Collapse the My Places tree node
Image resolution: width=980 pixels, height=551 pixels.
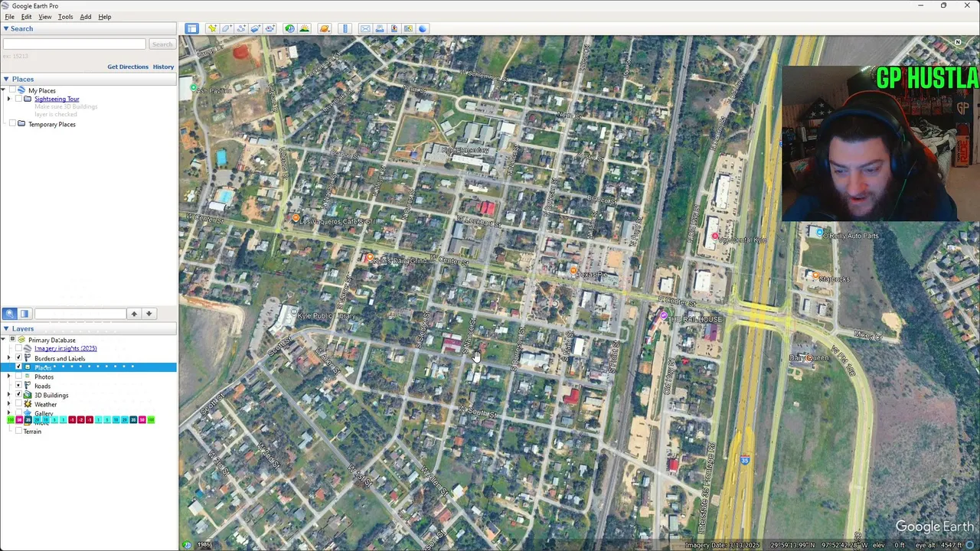pyautogui.click(x=4, y=90)
